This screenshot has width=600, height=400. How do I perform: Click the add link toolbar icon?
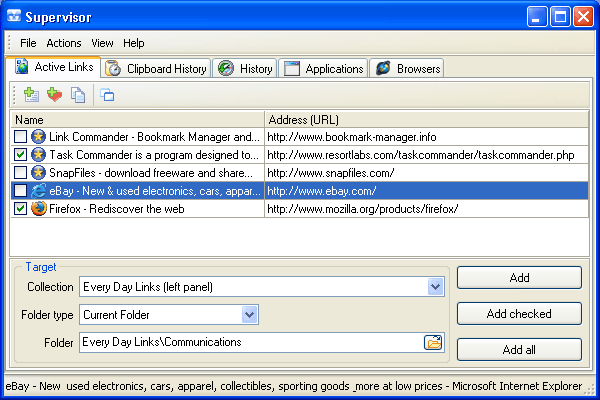(x=31, y=95)
